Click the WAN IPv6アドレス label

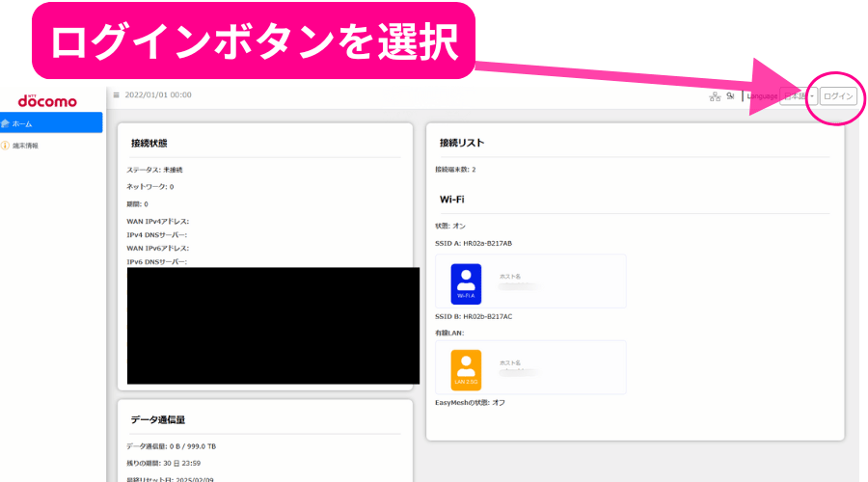click(x=158, y=249)
